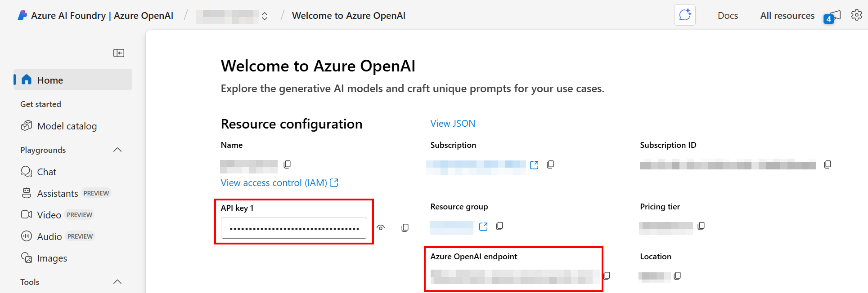Click the Azure AI Foundry logo icon
Screen dimensions: 868x293
(x=22, y=15)
